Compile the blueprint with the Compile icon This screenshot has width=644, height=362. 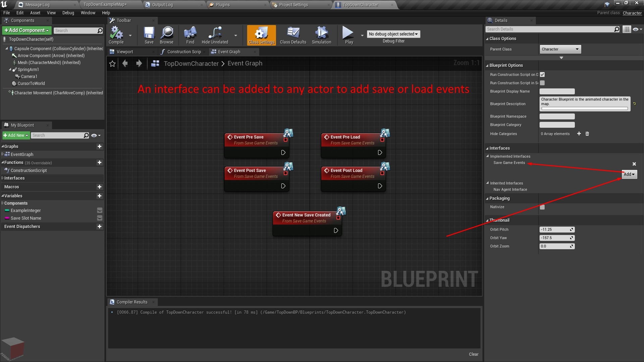(x=116, y=35)
